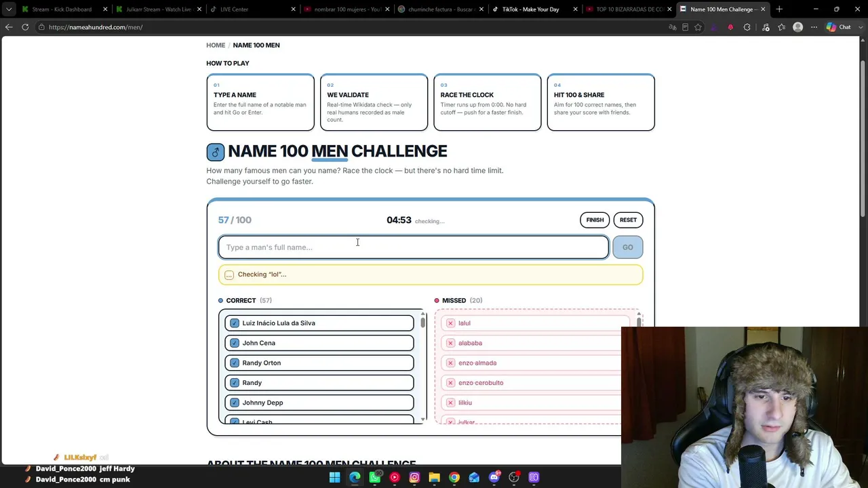Open Discord from taskbar
The height and width of the screenshot is (488, 868).
tap(494, 477)
